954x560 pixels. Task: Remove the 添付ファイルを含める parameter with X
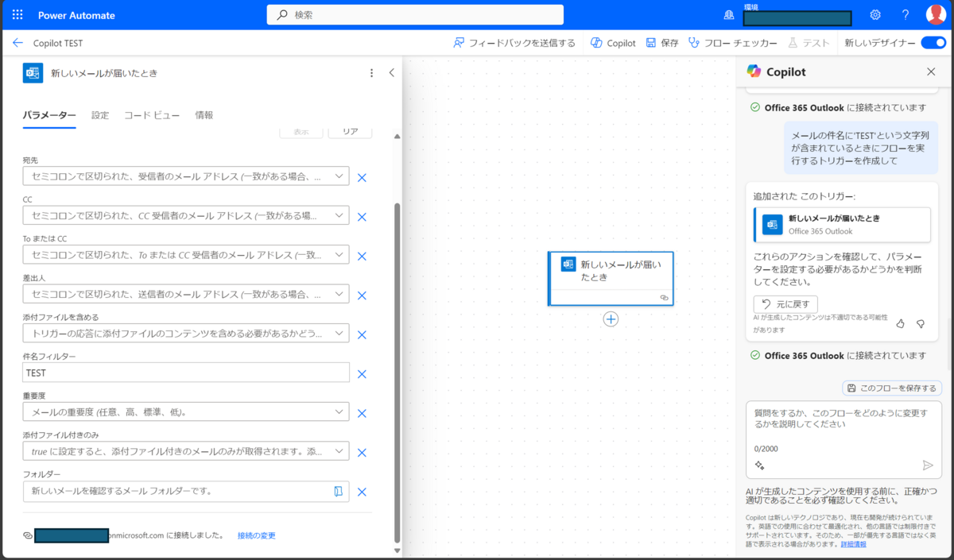[362, 334]
